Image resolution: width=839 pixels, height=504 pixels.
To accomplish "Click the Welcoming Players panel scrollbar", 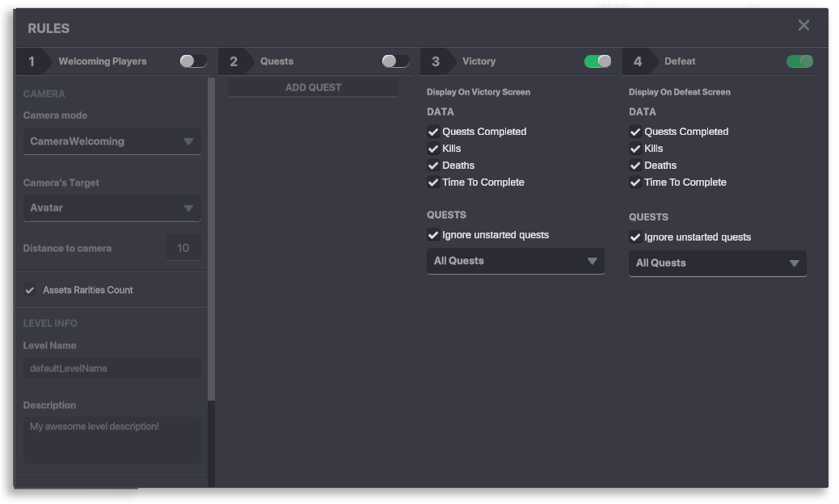I will click(x=211, y=242).
